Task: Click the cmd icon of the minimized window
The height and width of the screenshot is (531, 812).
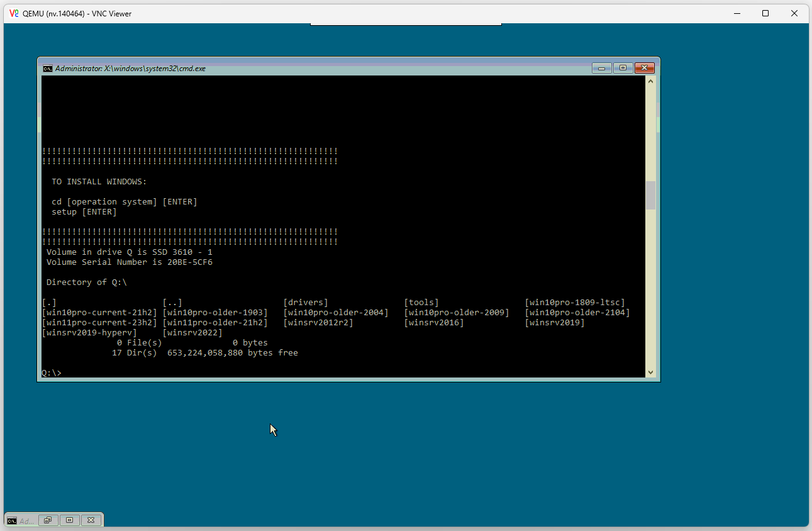Action: pyautogui.click(x=12, y=520)
